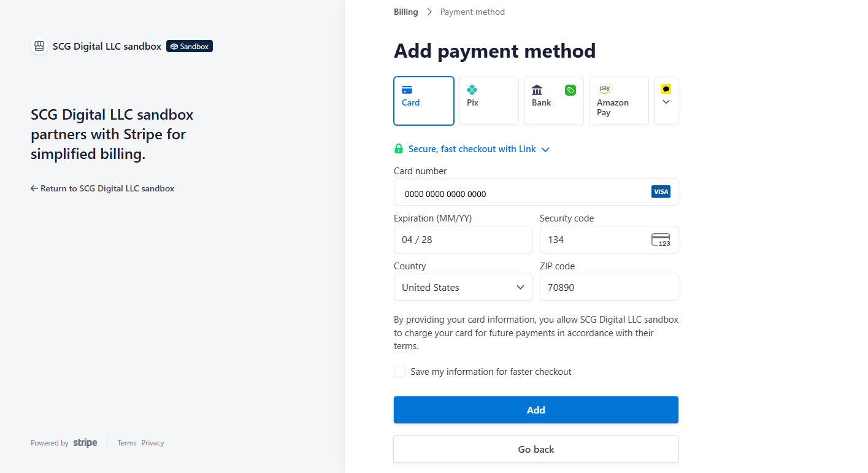Expand more payment methods dropdown
This screenshot has width=868, height=473.
[666, 101]
